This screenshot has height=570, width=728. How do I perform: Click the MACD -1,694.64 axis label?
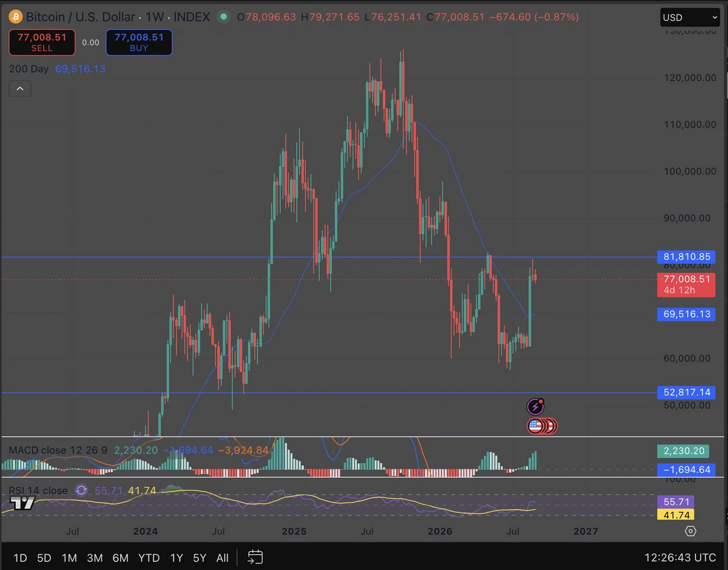687,470
